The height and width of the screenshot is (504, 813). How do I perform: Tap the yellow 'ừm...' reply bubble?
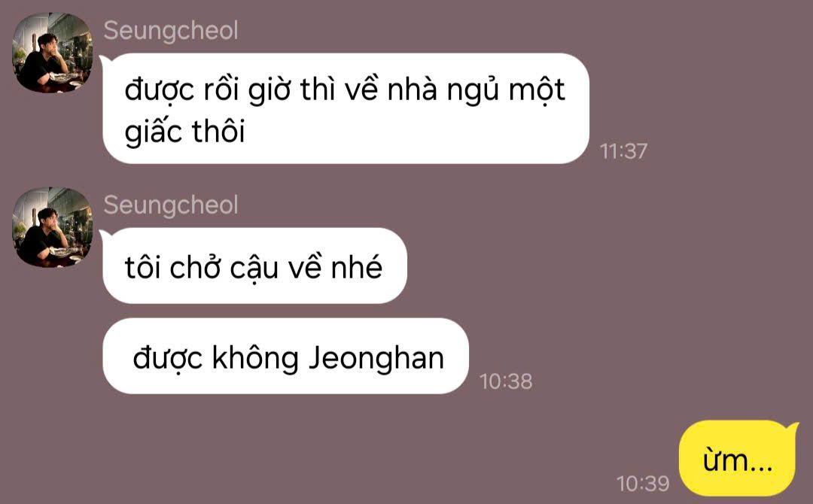pyautogui.click(x=737, y=458)
